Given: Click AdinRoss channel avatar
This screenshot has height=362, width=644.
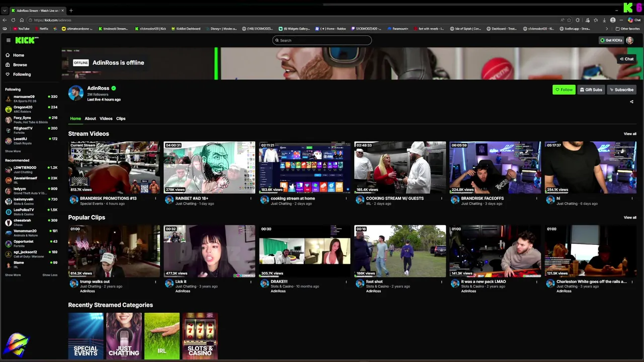Looking at the screenshot, I should 76,93.
